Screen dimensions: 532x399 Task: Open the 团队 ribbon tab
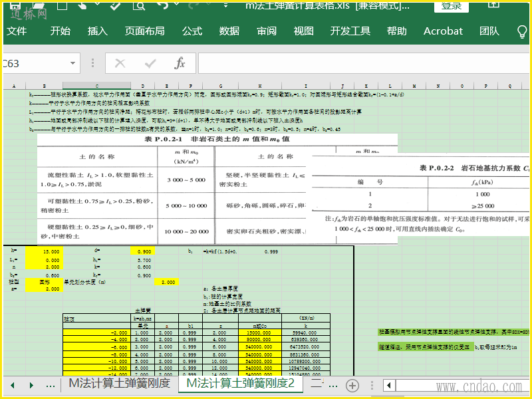pyautogui.click(x=489, y=31)
